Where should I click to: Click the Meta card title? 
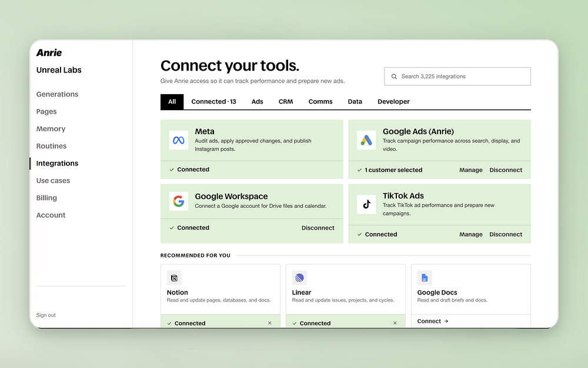pos(205,131)
